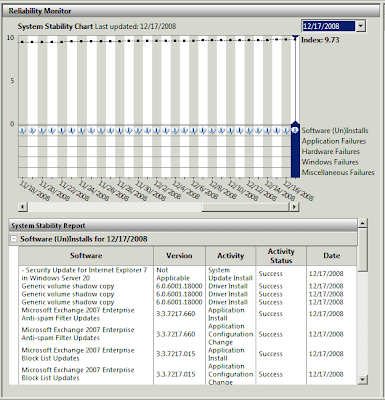
Task: Click Application Install in Block List Updates row
Action: click(x=226, y=354)
